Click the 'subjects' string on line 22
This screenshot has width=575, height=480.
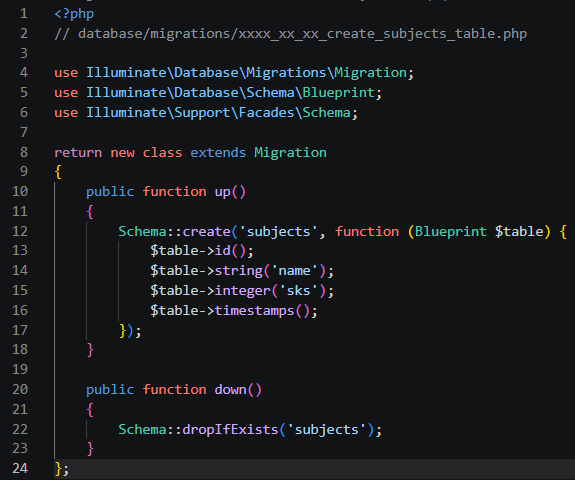pyautogui.click(x=326, y=430)
